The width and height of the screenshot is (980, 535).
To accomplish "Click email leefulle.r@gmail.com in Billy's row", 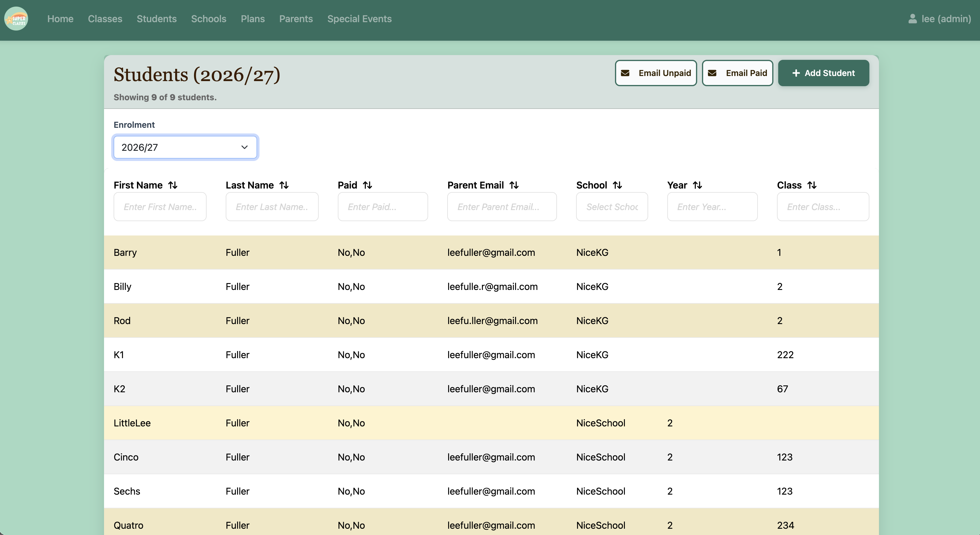I will coord(492,287).
